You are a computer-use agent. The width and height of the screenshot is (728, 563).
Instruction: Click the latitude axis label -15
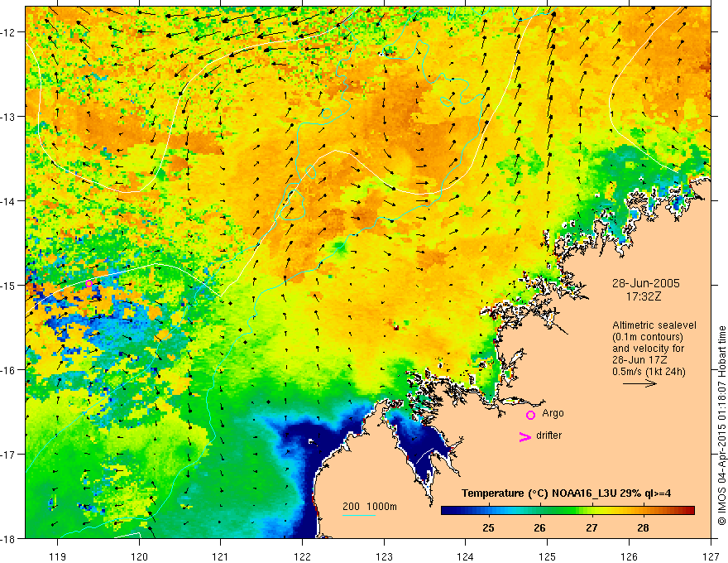(8, 285)
